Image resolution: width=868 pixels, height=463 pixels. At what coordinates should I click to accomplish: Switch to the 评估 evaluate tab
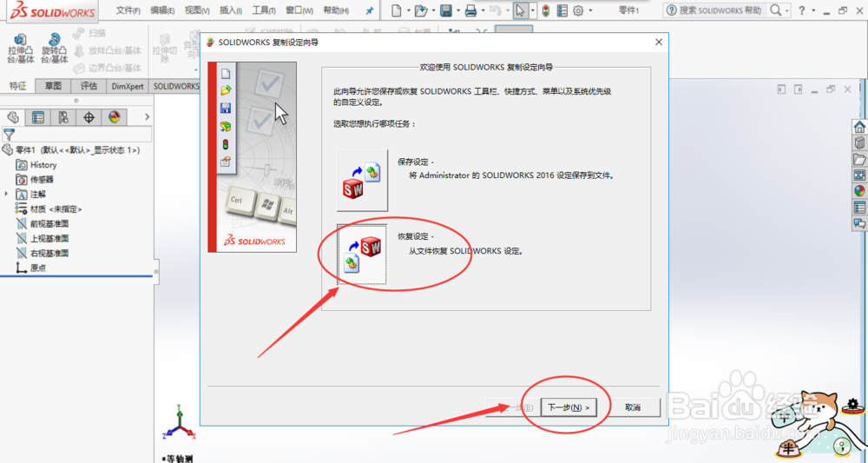[89, 86]
